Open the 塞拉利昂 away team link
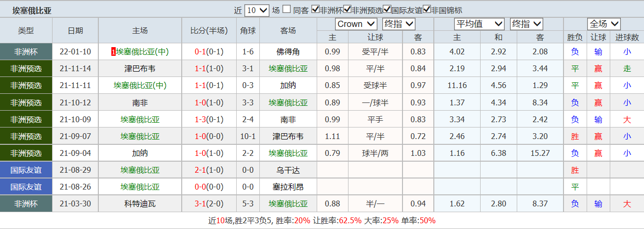The image size is (644, 229). (x=288, y=187)
